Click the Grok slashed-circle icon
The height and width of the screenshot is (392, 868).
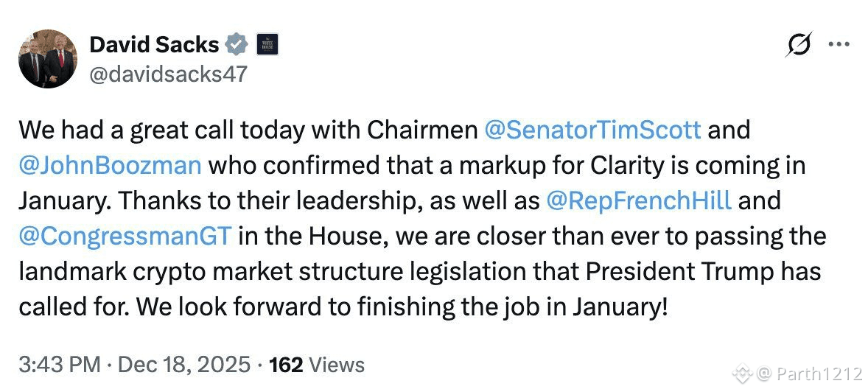pyautogui.click(x=799, y=46)
